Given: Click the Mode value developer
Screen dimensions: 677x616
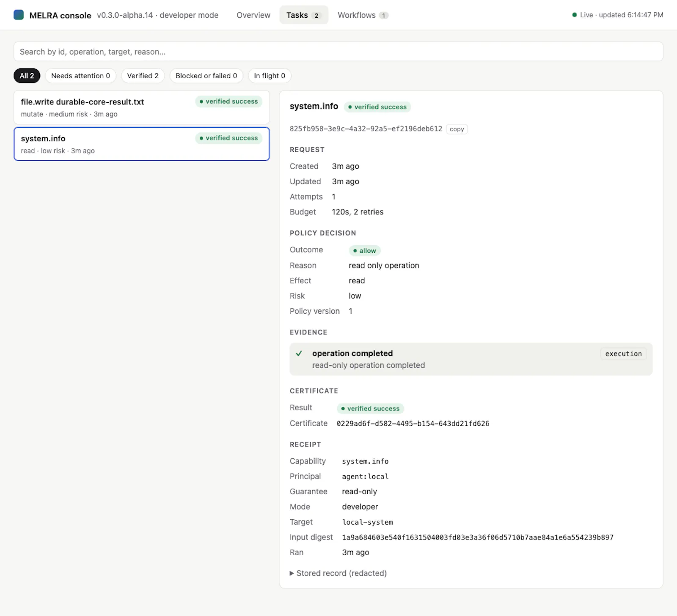Looking at the screenshot, I should tap(360, 507).
